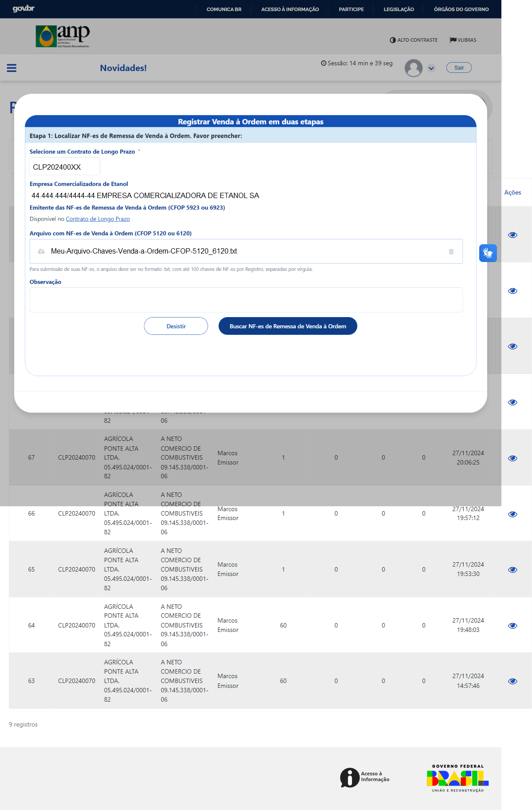Open the Contrato de Longo Prazo link
Screen dimensions: 532x810
[98, 219]
